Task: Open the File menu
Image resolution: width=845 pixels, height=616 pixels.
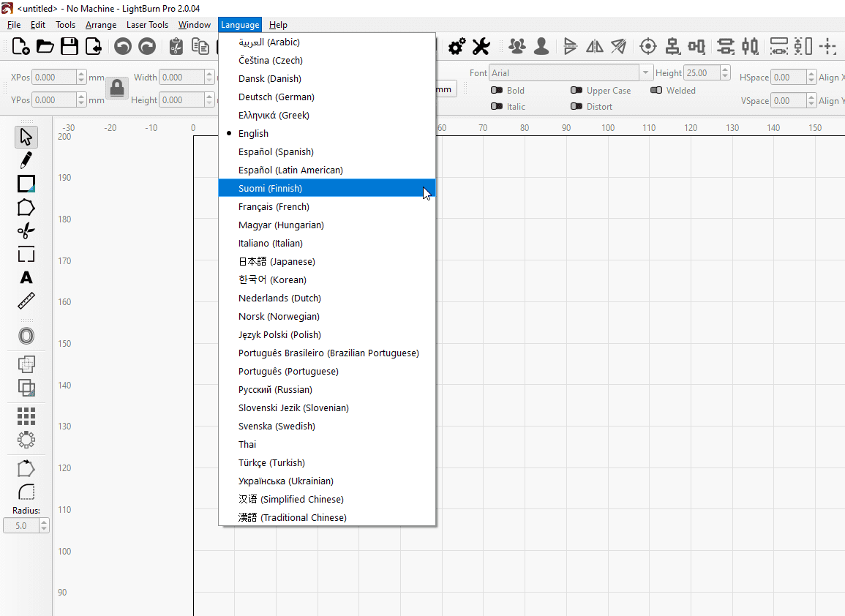Action: pyautogui.click(x=14, y=25)
